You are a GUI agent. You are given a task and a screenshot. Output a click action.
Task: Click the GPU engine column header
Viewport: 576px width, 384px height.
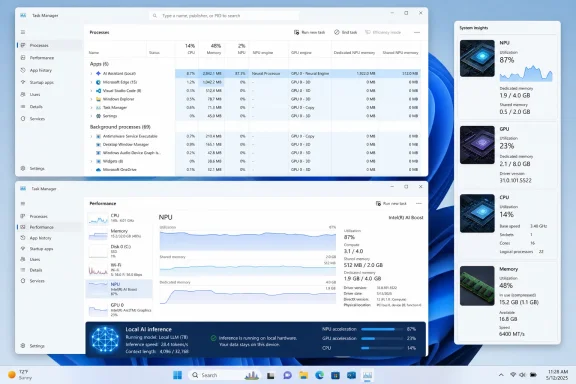[301, 53]
